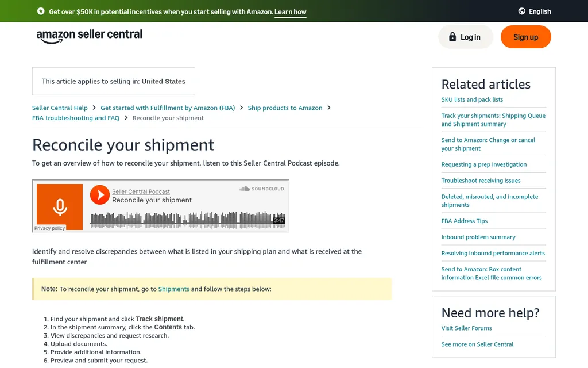
Task: Open Requesting a prep investigation article
Action: [483, 164]
